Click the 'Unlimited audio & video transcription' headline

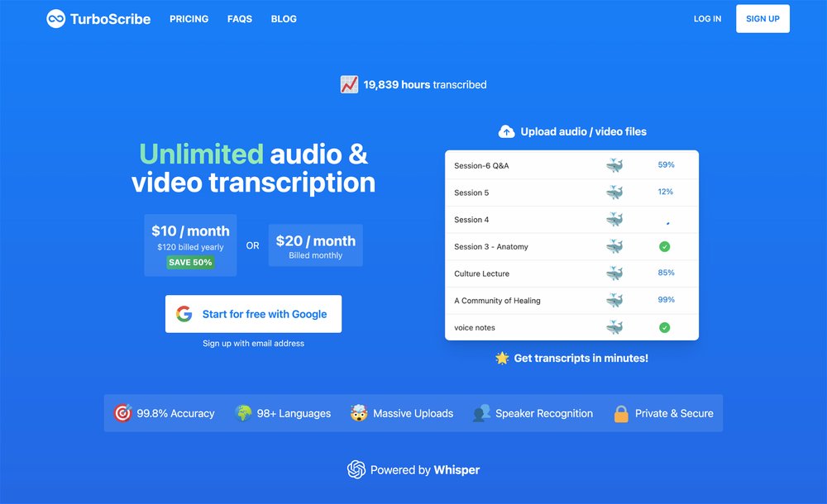254,169
